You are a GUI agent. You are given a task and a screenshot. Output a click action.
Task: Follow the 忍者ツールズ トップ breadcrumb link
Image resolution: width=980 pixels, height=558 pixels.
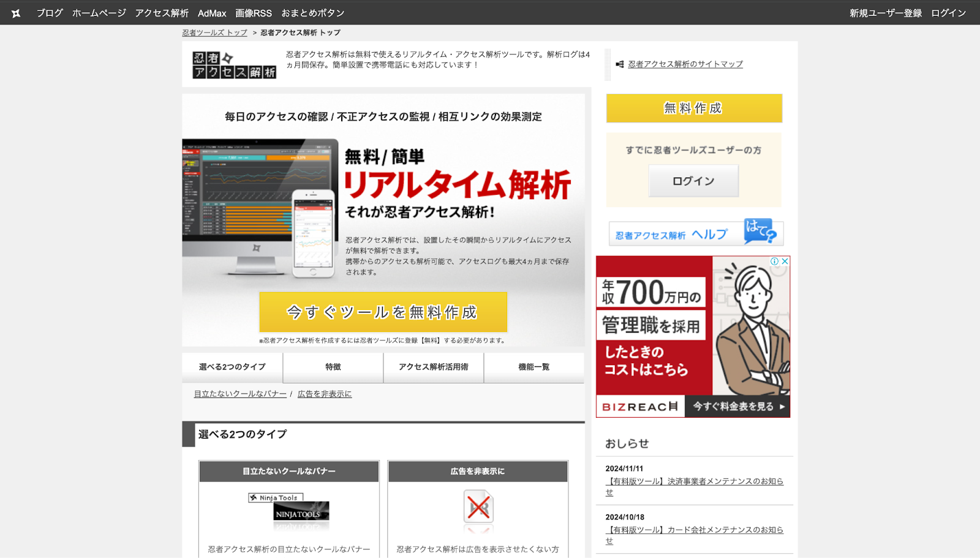[x=214, y=32]
